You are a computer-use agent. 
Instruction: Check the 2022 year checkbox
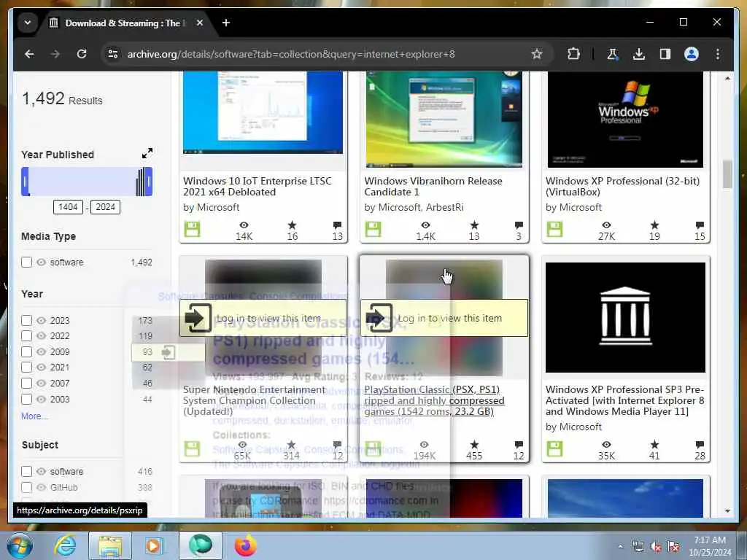click(x=27, y=336)
